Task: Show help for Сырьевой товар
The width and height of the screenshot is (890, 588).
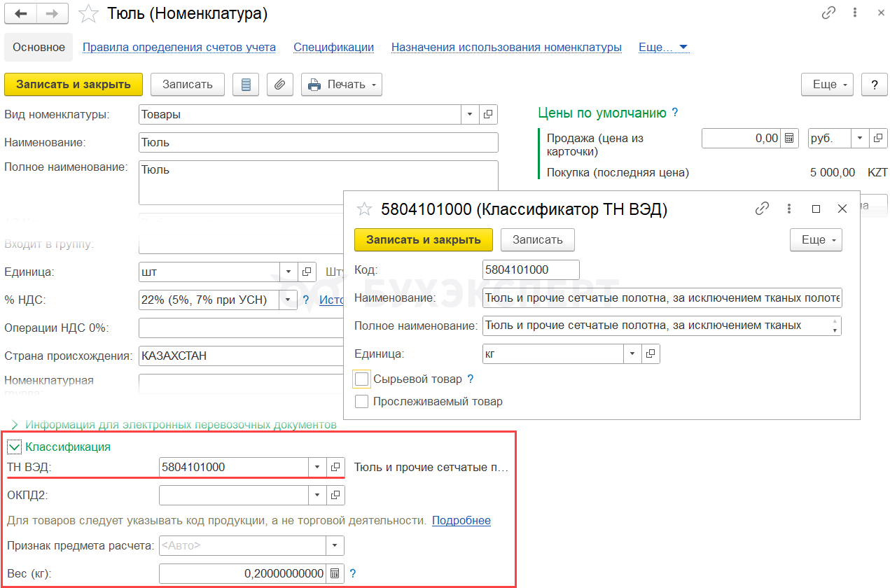Action: pos(471,379)
